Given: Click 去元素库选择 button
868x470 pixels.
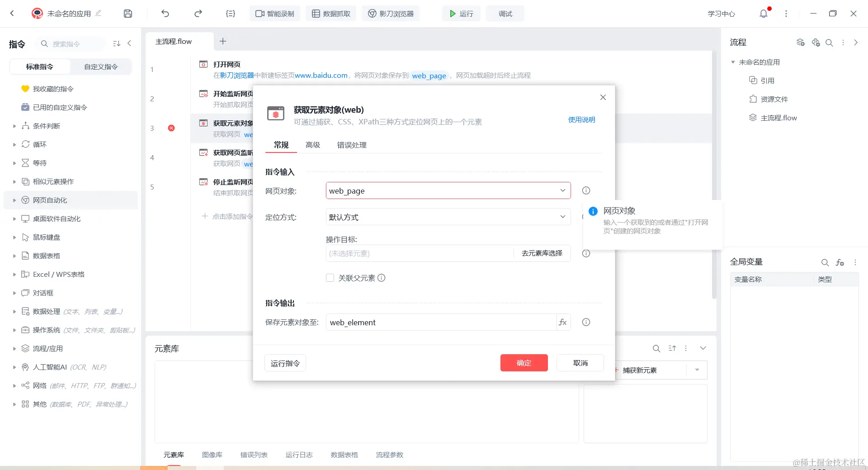Looking at the screenshot, I should coord(542,253).
